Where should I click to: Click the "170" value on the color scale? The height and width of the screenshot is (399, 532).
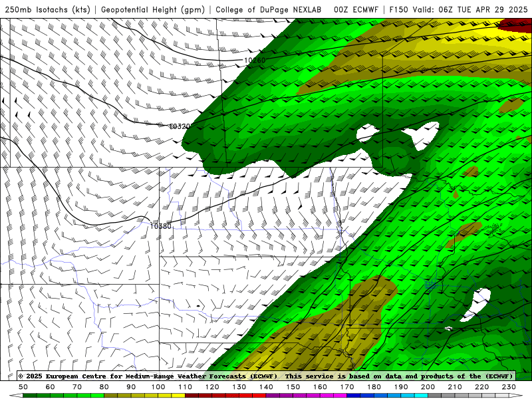pyautogui.click(x=347, y=387)
